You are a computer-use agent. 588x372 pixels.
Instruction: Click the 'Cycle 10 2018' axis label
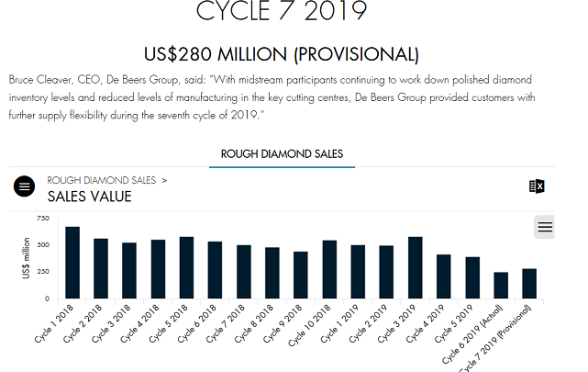(310, 325)
